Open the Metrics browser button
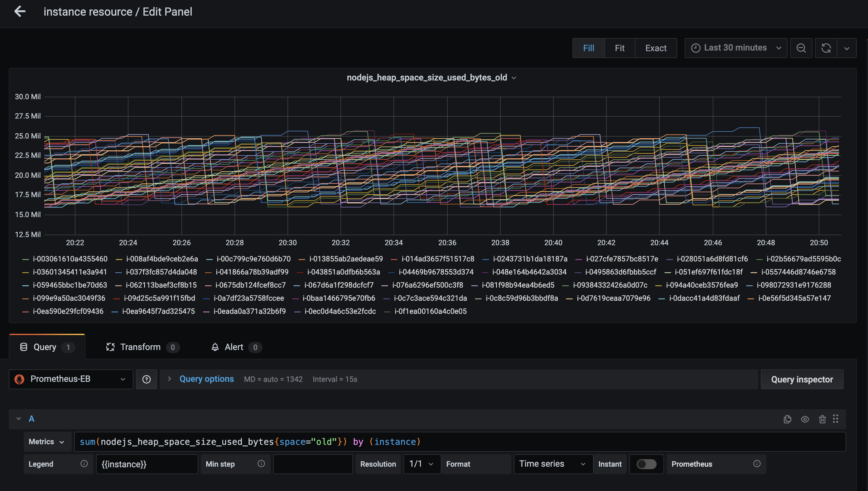The image size is (868, 491). tap(46, 442)
